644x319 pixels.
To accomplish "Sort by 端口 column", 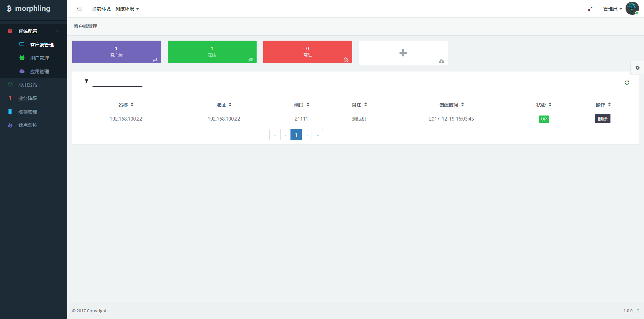I will pyautogui.click(x=302, y=105).
